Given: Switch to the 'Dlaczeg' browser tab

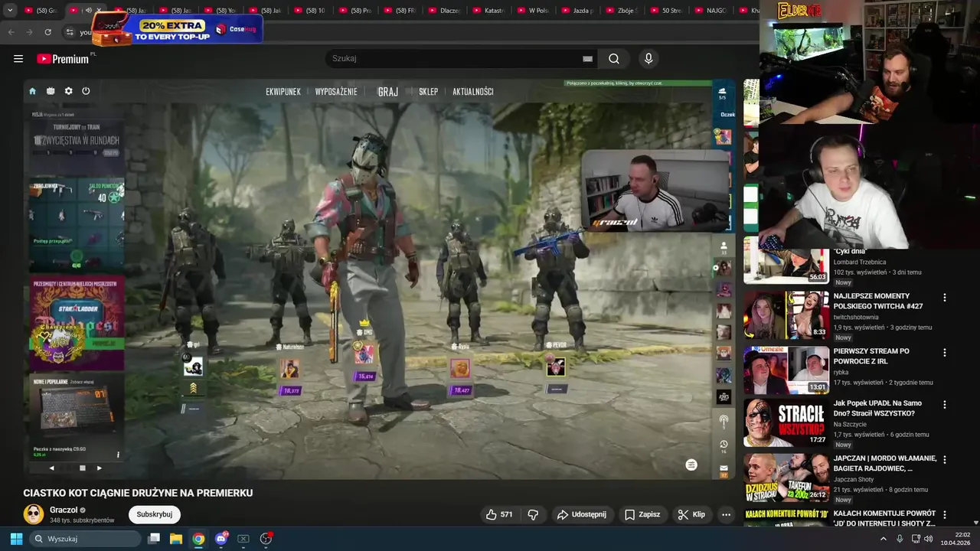Looking at the screenshot, I should point(444,11).
